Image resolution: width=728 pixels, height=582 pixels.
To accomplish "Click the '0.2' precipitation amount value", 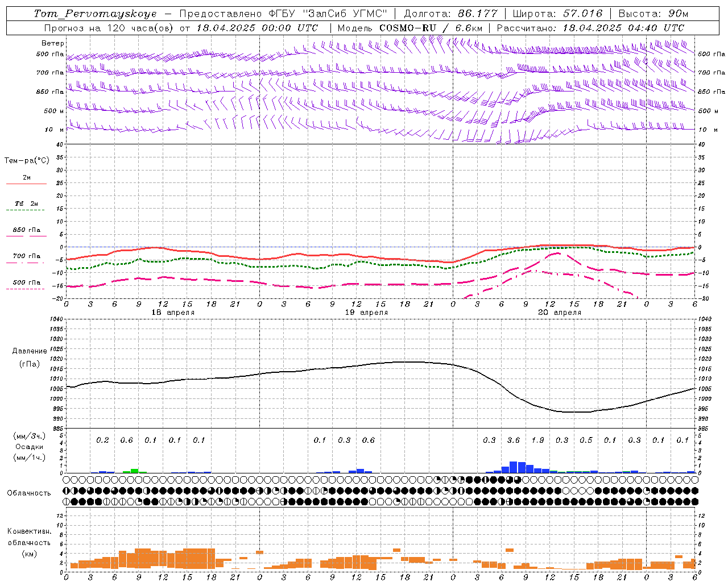I will click(x=102, y=440).
